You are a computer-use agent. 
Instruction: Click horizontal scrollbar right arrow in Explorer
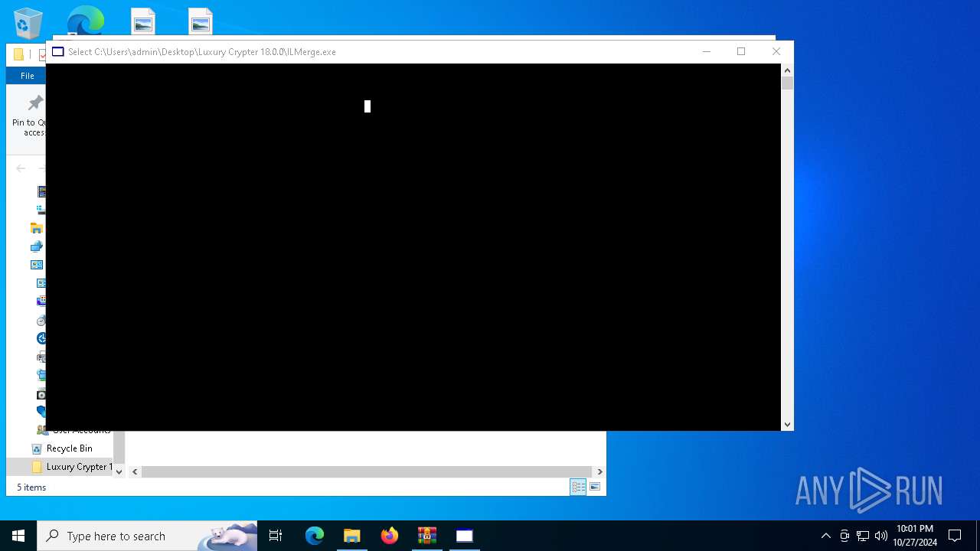tap(599, 471)
